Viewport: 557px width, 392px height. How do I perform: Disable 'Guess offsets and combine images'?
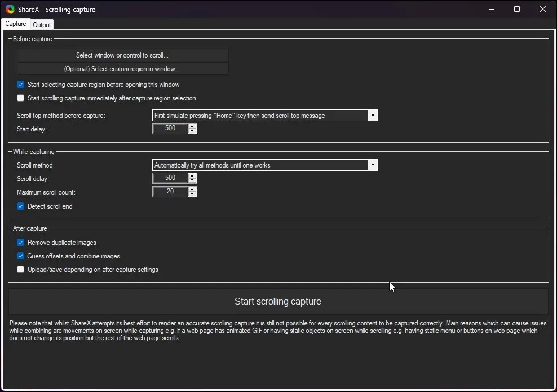(x=20, y=256)
